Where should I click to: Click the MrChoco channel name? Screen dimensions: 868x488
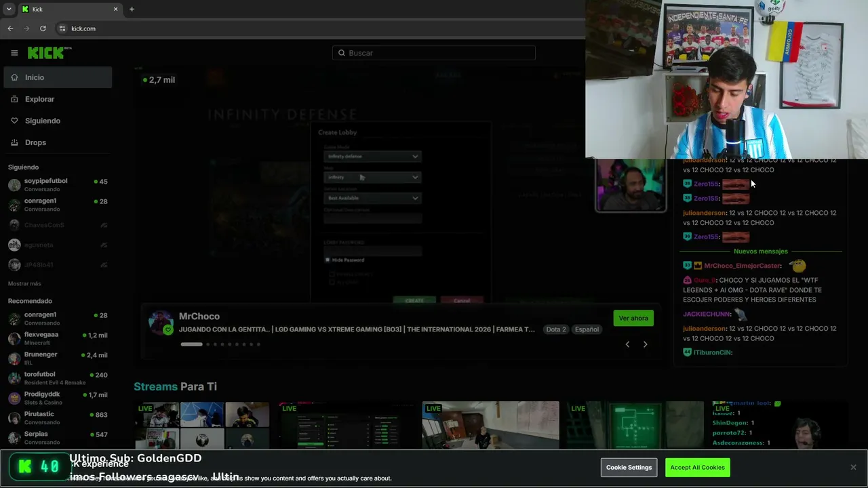click(199, 317)
